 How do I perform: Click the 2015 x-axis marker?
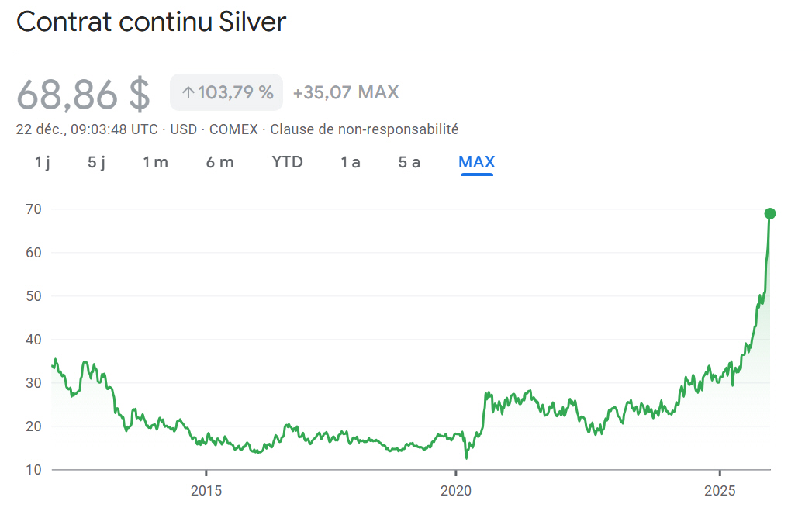[x=206, y=490]
